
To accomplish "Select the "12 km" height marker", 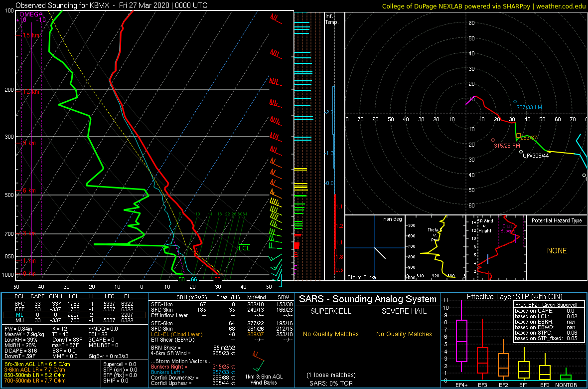I will point(30,92).
